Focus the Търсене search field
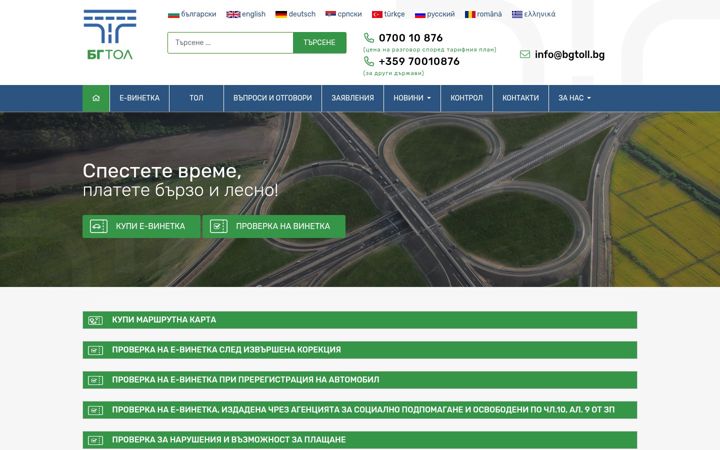Screen dimensions: 720x450 230,43
